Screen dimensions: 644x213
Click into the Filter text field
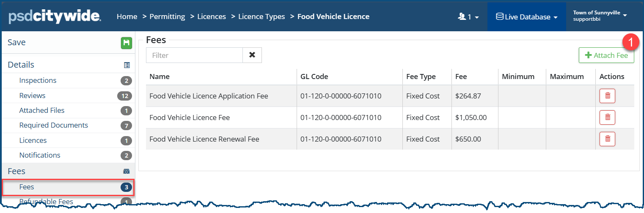194,55
